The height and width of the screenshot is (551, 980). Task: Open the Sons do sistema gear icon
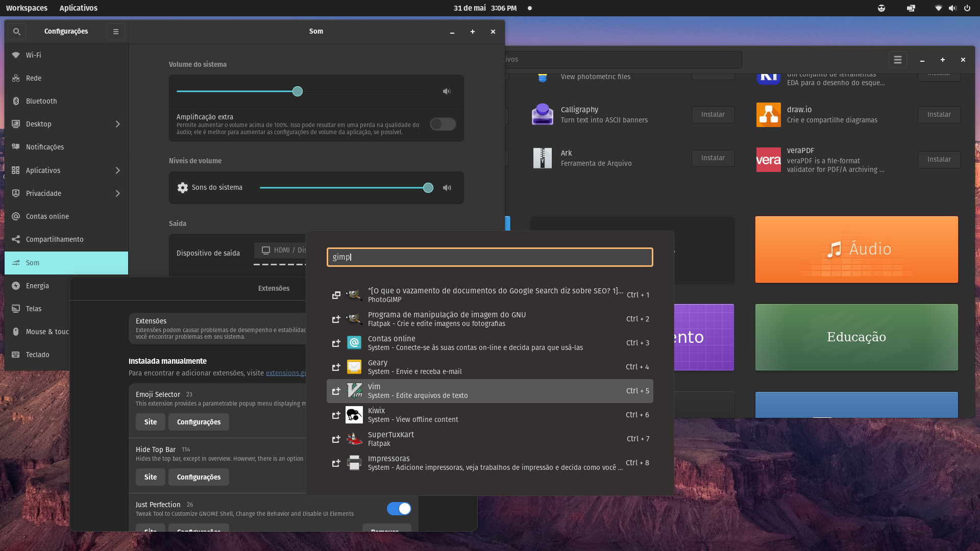click(182, 188)
